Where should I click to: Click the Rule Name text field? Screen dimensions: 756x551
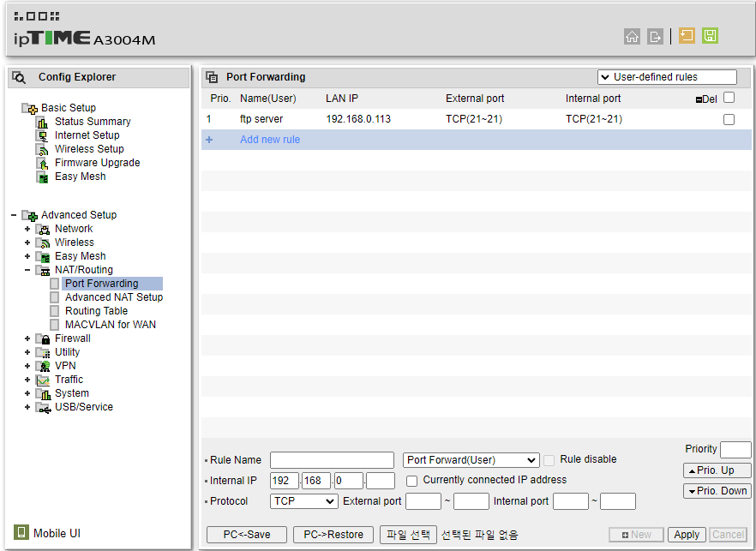coord(332,460)
